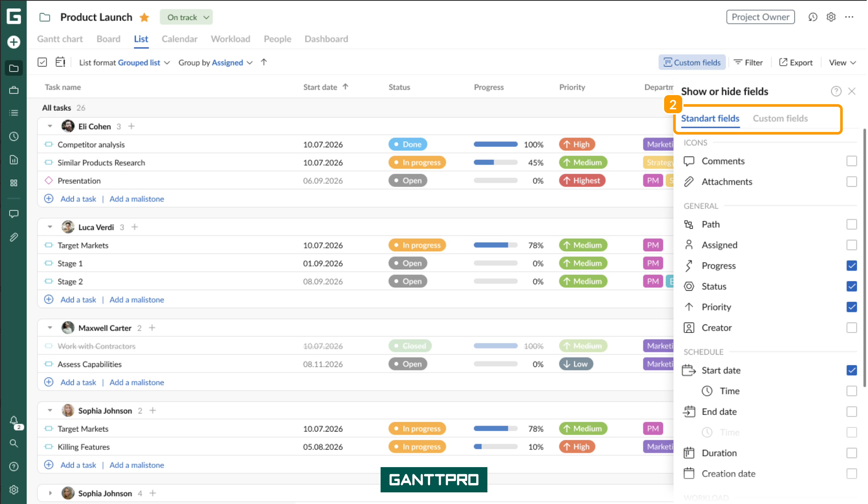Open the history clock icon in header
Viewport: 868px width, 504px height.
pyautogui.click(x=813, y=17)
